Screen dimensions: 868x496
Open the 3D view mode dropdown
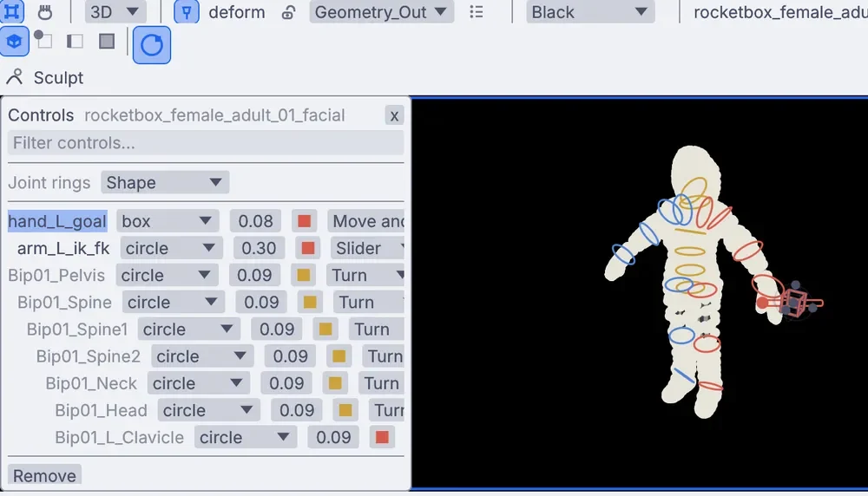115,11
